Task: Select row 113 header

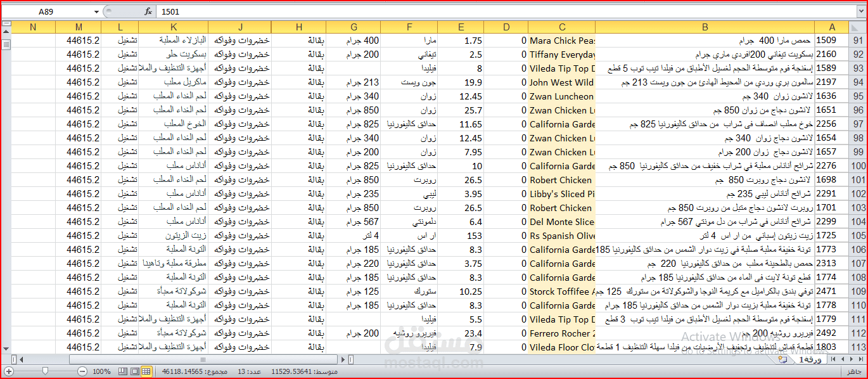Action: (858, 347)
